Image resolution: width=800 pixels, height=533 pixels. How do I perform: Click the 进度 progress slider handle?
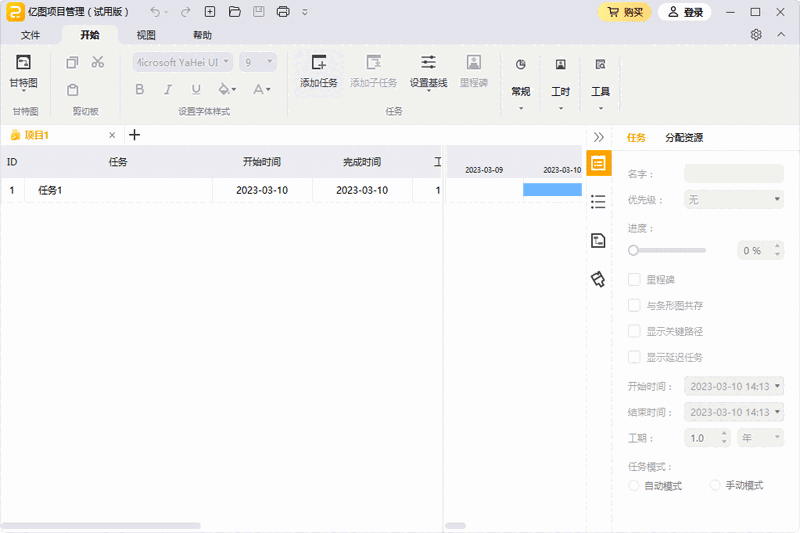pos(633,250)
